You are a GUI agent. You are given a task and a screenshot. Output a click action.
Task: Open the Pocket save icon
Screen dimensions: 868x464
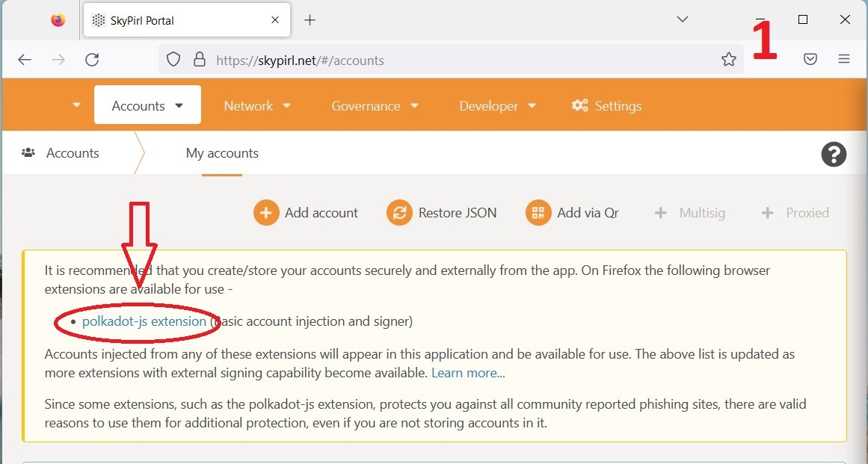pyautogui.click(x=810, y=60)
